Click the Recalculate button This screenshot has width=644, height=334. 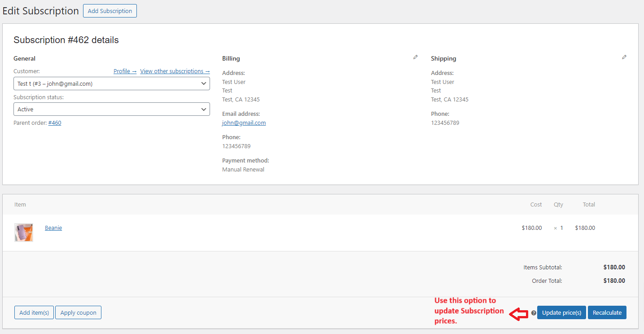coord(607,312)
